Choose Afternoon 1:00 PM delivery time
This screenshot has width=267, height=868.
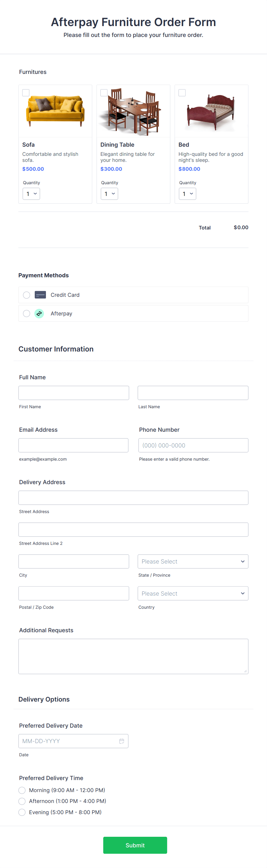[x=22, y=801]
